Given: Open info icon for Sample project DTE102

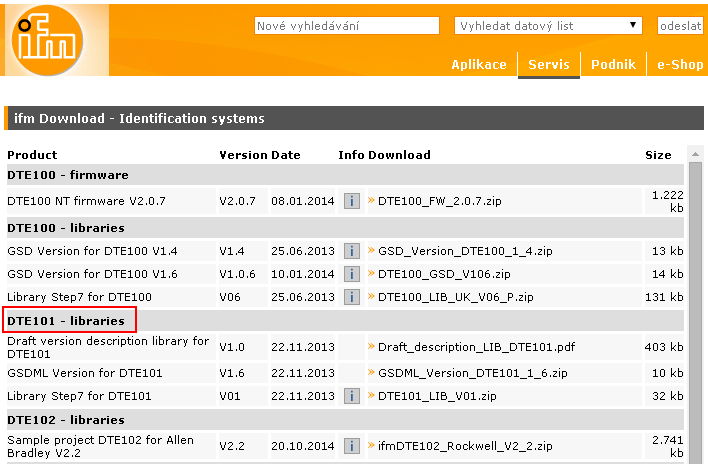Looking at the screenshot, I should (x=352, y=446).
